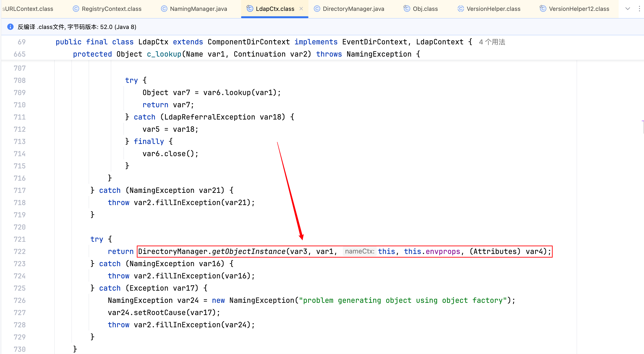Switch to the VersionHelper12.class tab
644x354 pixels.
click(x=579, y=9)
